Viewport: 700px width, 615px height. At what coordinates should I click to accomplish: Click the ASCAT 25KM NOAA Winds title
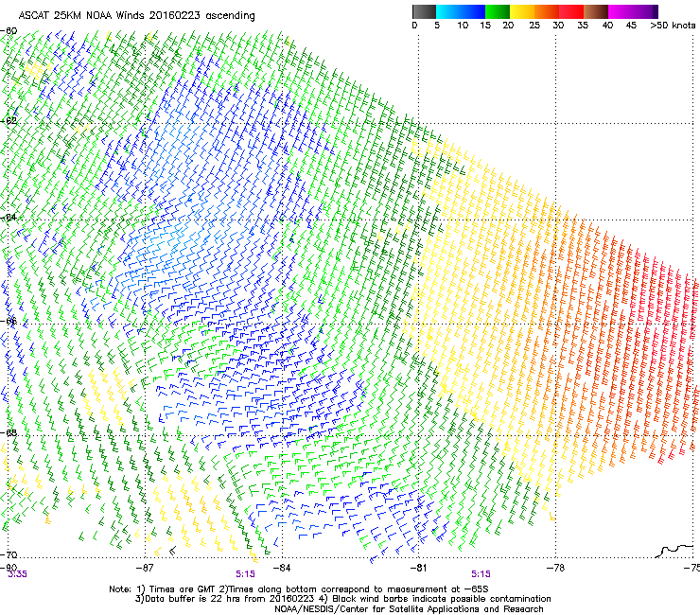[x=136, y=16]
